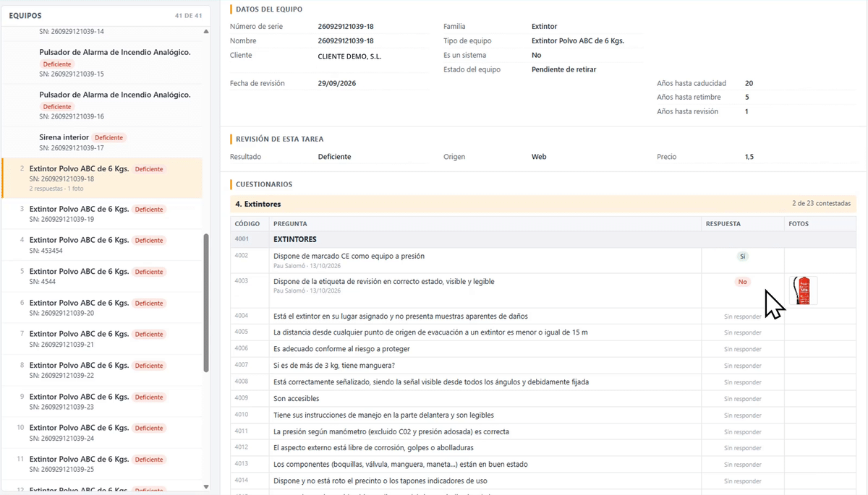Viewport: 868px width, 495px height.
Task: Select the Extintor with SN 4544
Action: pyautogui.click(x=103, y=276)
